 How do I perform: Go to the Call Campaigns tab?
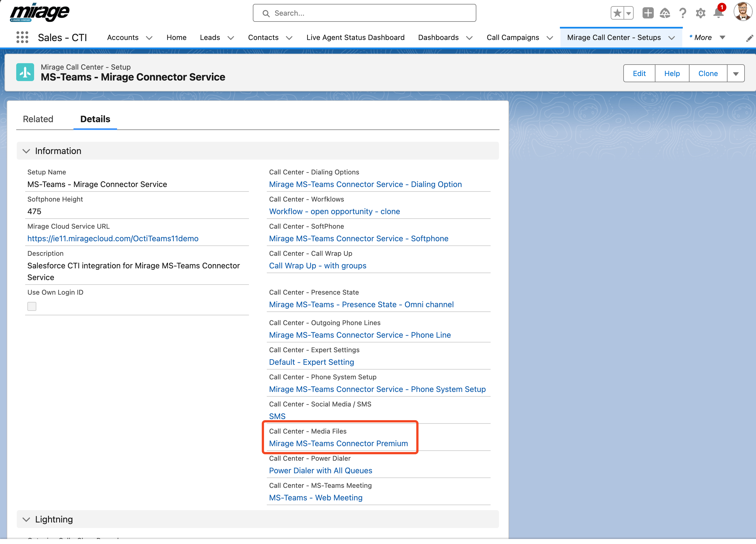pos(512,37)
